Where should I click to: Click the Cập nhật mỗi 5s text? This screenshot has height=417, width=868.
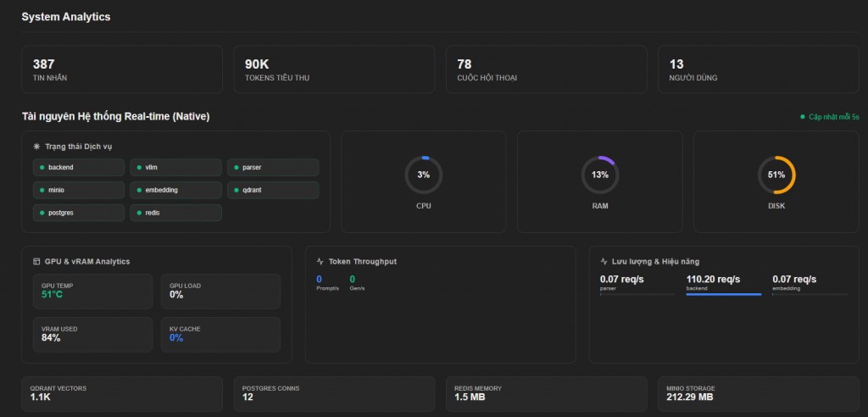(x=834, y=117)
